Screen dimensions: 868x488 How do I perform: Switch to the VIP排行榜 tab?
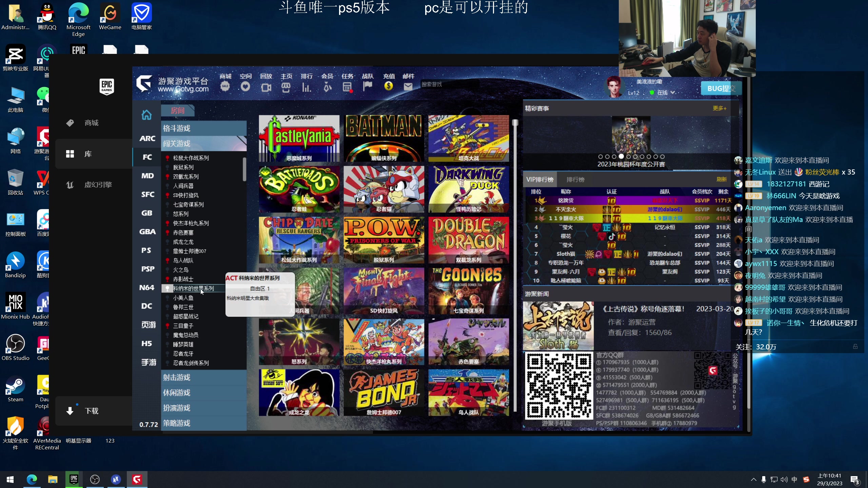click(540, 179)
